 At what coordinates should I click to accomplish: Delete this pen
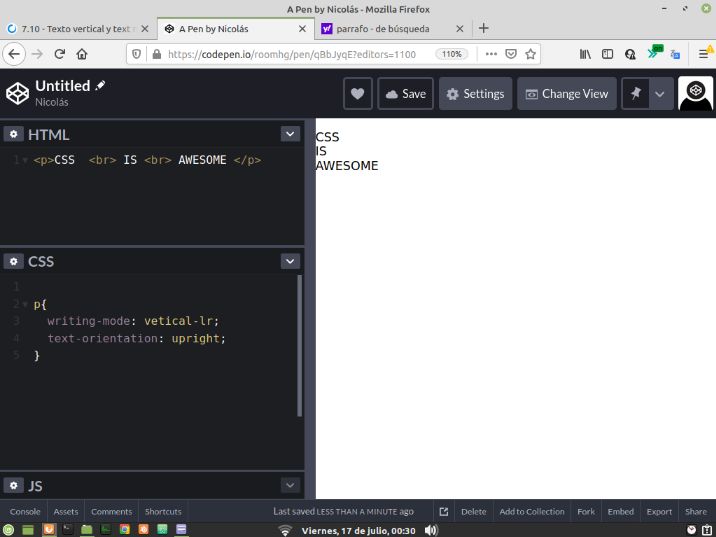(x=474, y=511)
